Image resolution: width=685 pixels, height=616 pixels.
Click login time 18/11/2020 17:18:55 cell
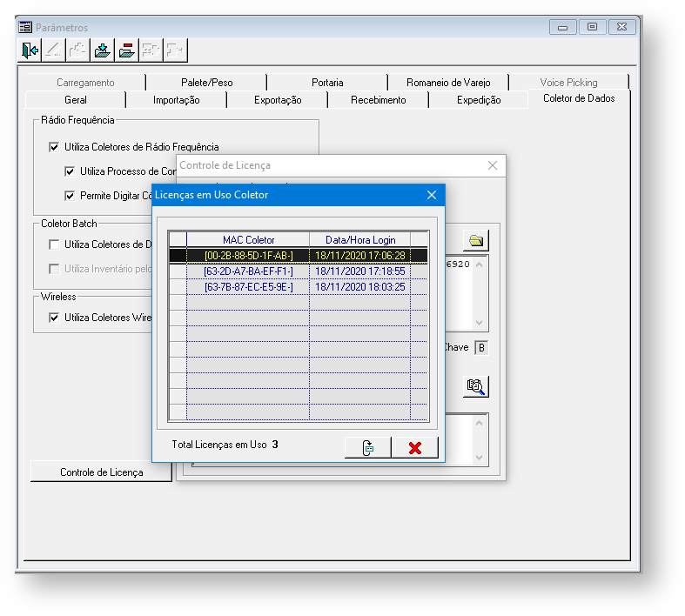point(360,271)
